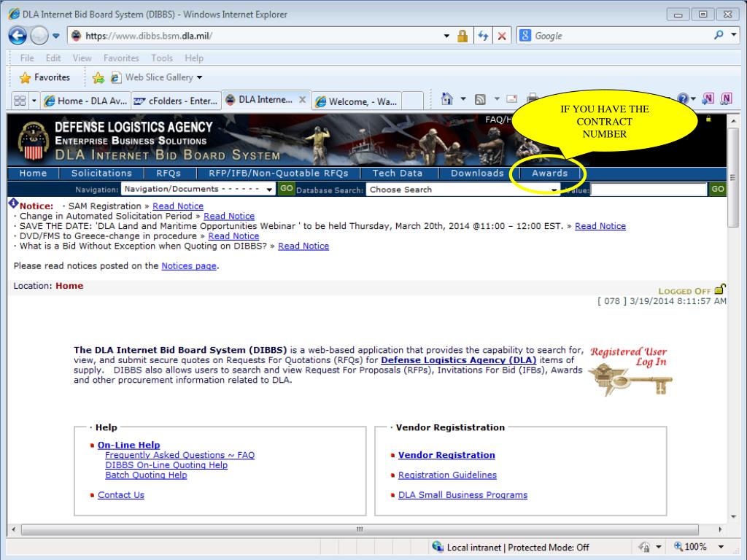
Task: Open the tab list dropdown arrow
Action: click(x=34, y=101)
